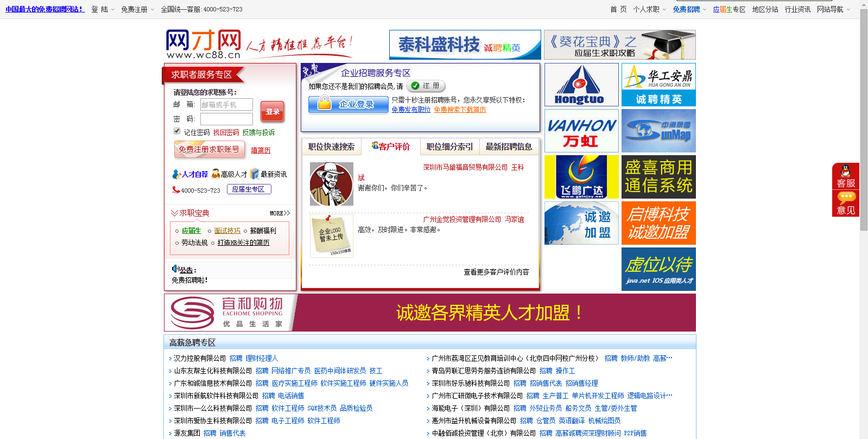Expand the 登陆 dropdown in top bar
The image size is (868, 439).
(x=103, y=9)
